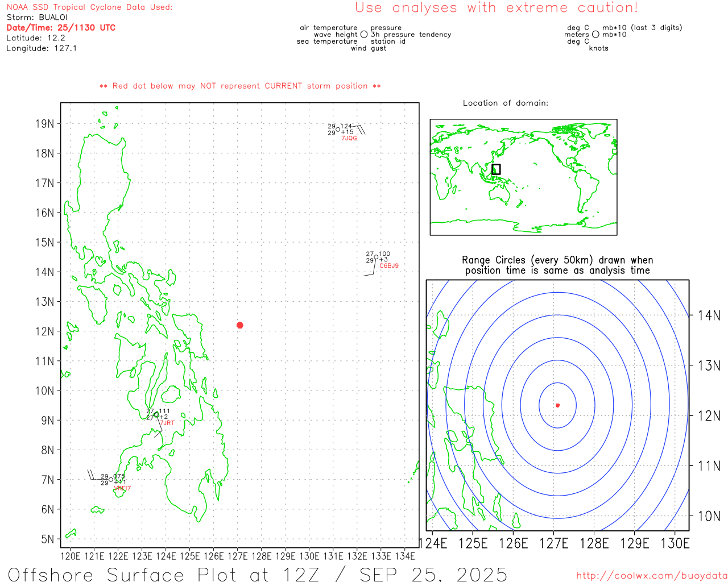This screenshot has width=728, height=582.
Task: Click the red 7JQG station ID label
Action: coord(349,138)
